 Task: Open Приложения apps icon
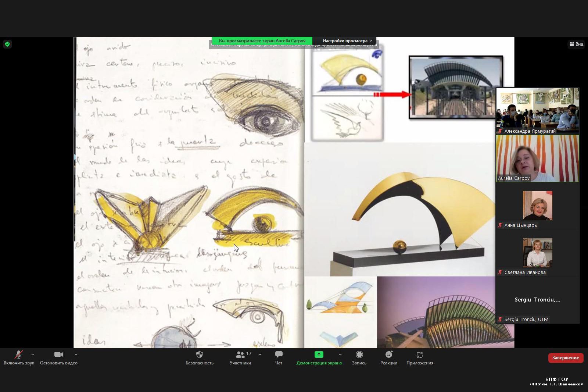pos(420,354)
